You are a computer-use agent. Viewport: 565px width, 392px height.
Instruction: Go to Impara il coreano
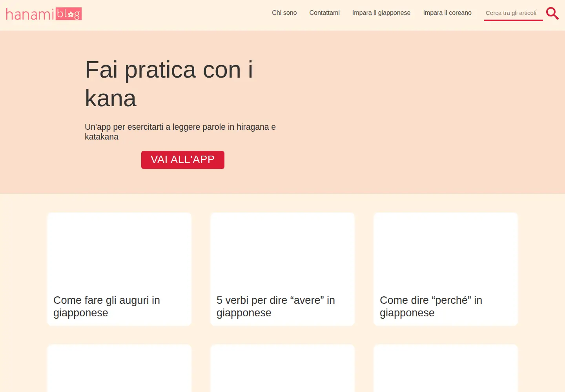click(x=447, y=13)
